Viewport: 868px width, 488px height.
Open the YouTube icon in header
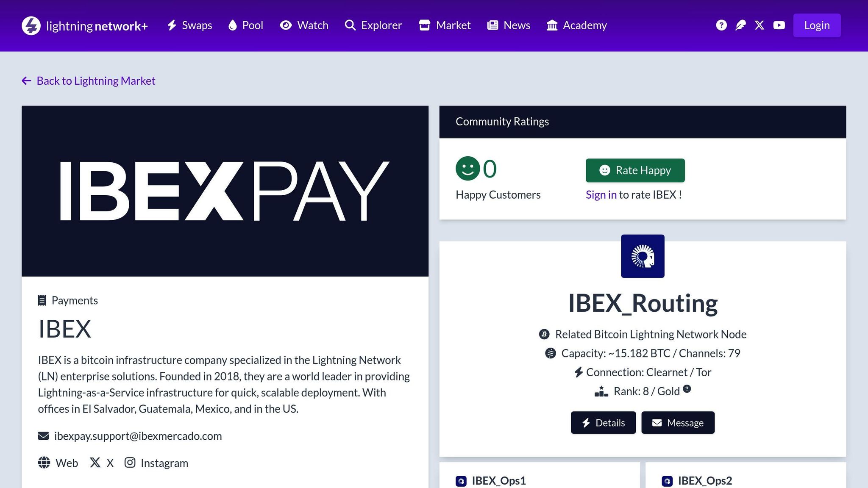(x=779, y=25)
